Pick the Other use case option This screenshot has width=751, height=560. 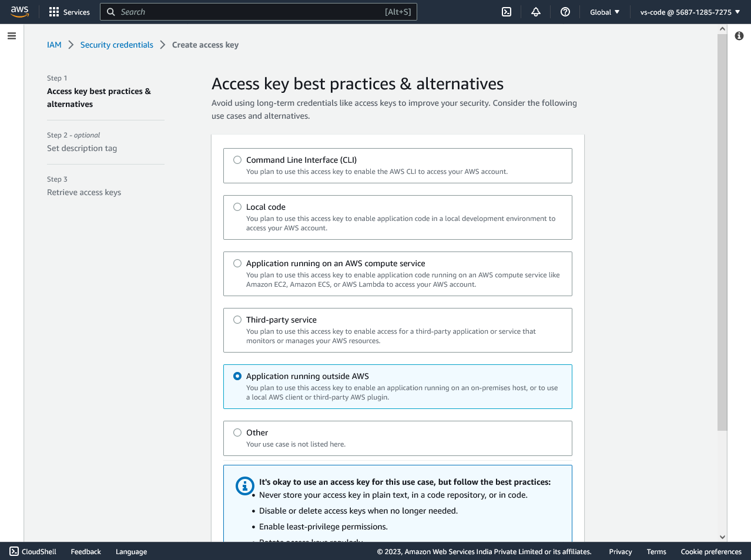point(237,432)
